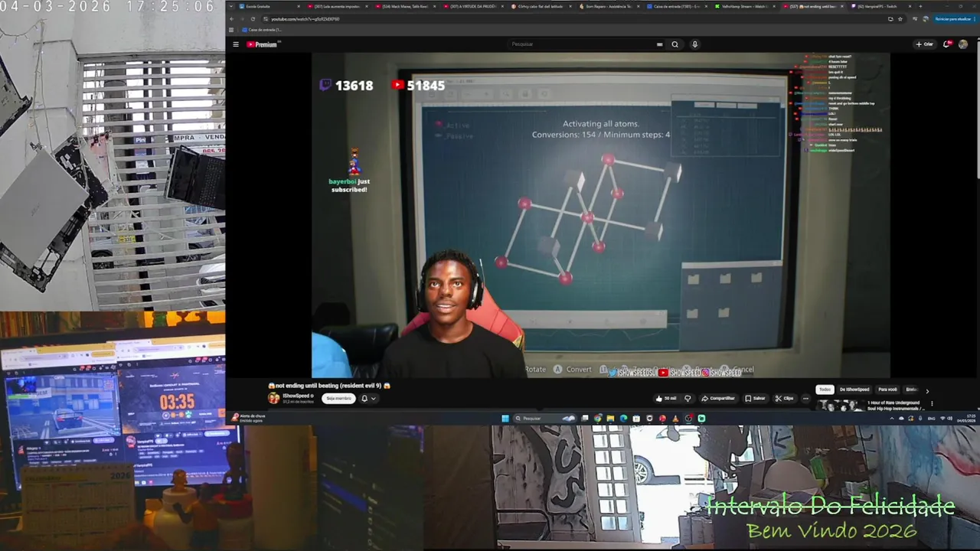The width and height of the screenshot is (980, 551).
Task: Focus the YouTube Pesquisar search field
Action: tap(582, 44)
